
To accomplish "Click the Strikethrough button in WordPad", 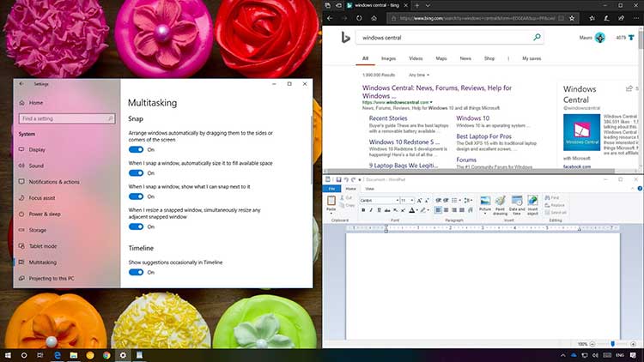I will 387,210.
